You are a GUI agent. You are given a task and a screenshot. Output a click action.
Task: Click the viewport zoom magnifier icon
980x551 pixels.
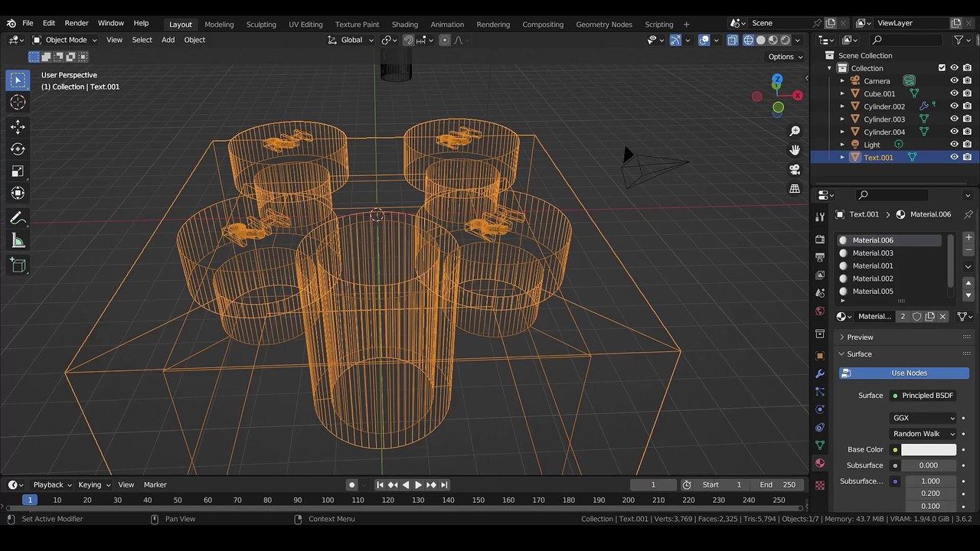(x=795, y=132)
